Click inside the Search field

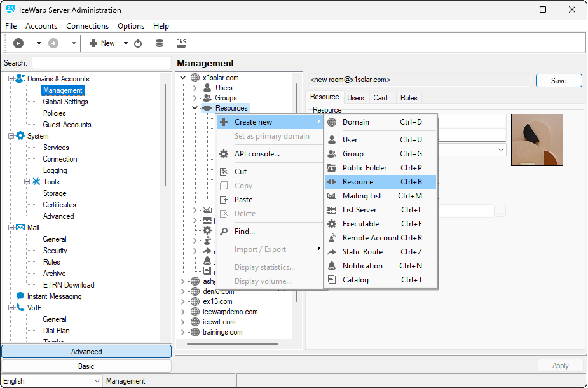102,63
